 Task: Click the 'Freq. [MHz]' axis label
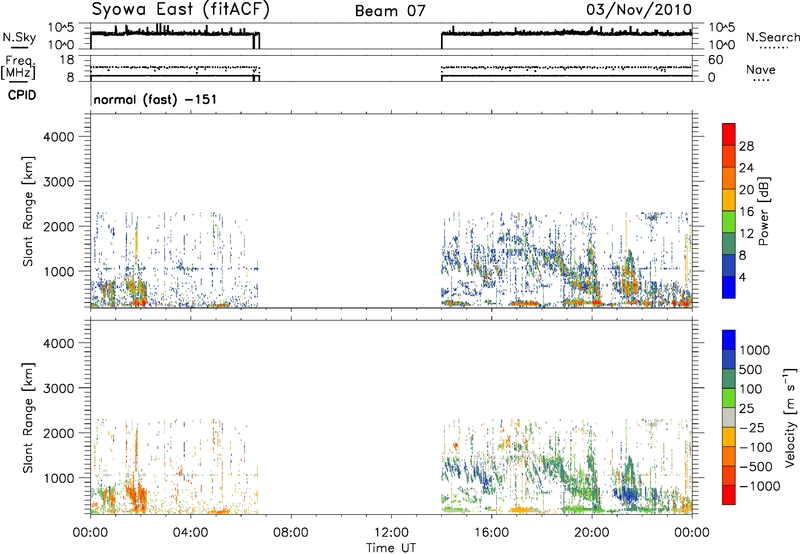pyautogui.click(x=18, y=68)
